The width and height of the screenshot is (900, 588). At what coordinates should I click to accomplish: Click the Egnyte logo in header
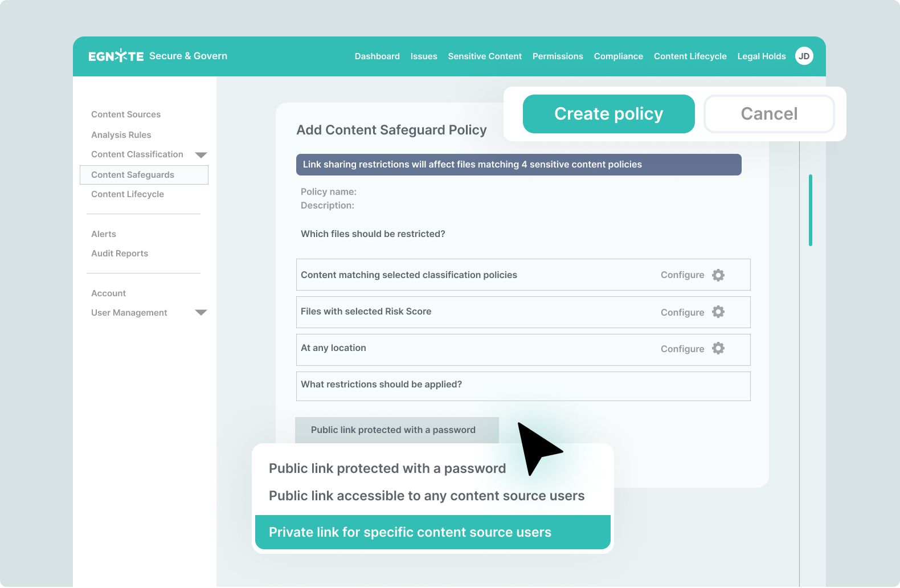[x=116, y=56]
